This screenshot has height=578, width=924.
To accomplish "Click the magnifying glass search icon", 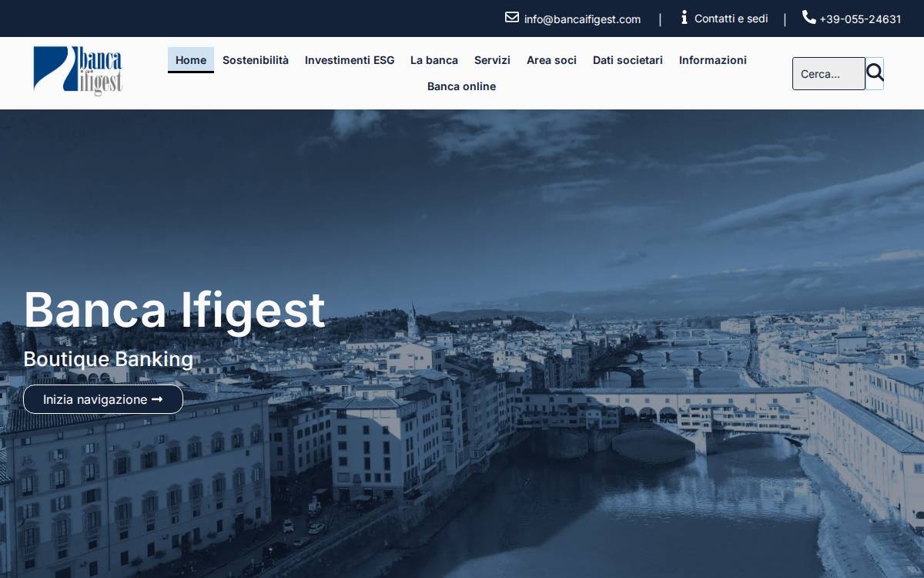I will pyautogui.click(x=875, y=73).
